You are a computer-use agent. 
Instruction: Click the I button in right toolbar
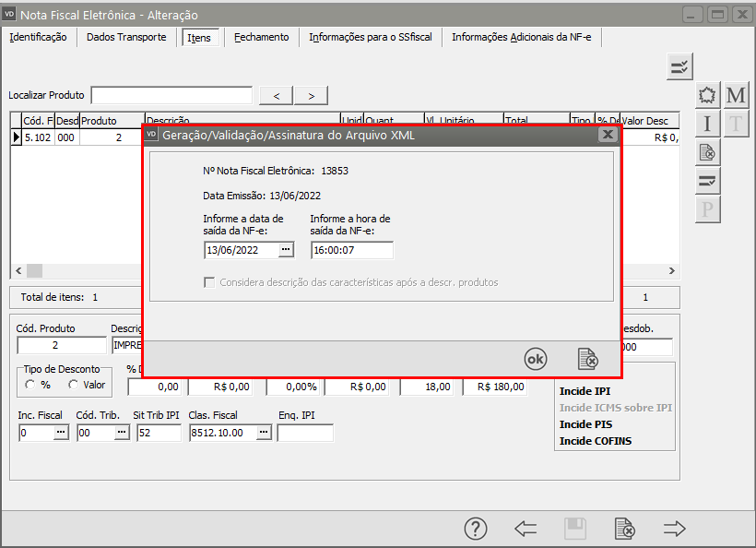[x=707, y=124]
